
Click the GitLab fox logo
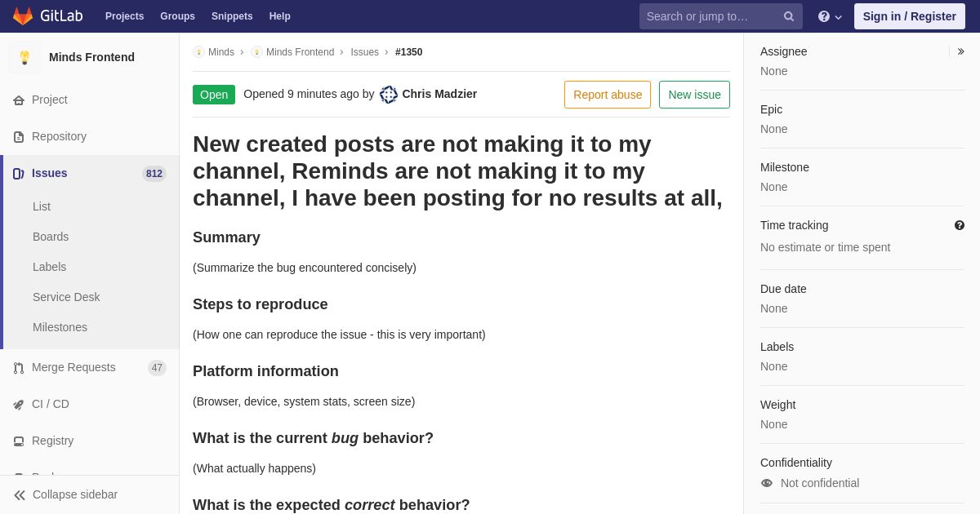coord(23,16)
